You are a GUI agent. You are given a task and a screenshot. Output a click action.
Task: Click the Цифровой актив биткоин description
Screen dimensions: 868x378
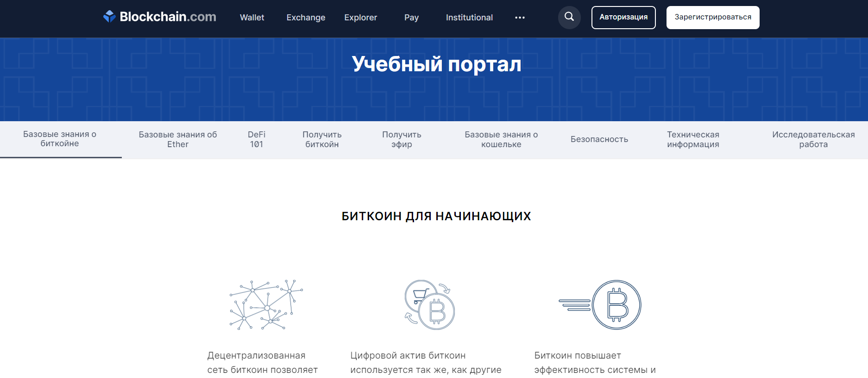click(426, 363)
